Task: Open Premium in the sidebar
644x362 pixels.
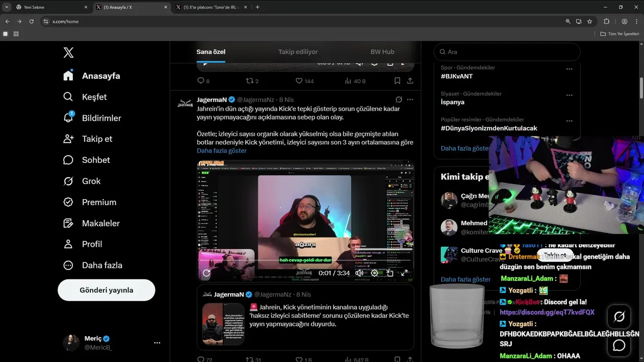Action: (90, 202)
